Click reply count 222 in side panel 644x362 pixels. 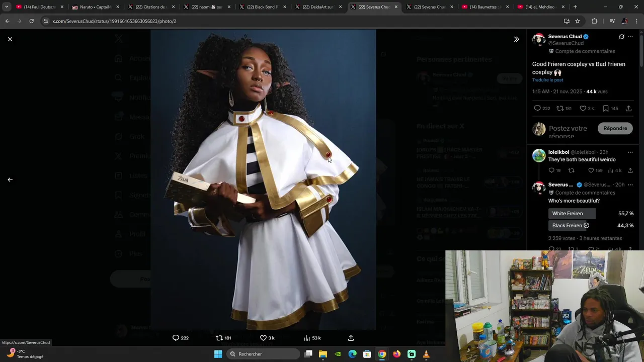point(542,109)
